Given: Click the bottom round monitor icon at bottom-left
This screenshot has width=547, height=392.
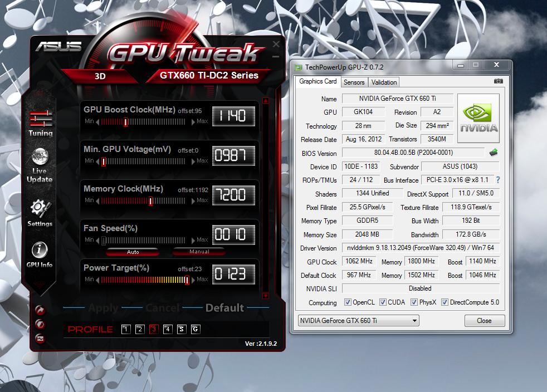Looking at the screenshot, I should [x=40, y=339].
